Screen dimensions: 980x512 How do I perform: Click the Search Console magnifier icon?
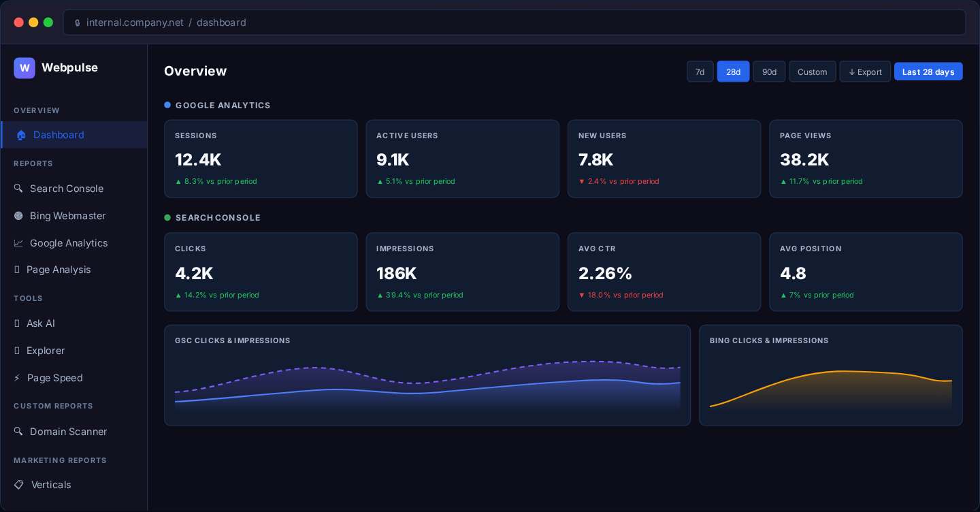click(18, 188)
